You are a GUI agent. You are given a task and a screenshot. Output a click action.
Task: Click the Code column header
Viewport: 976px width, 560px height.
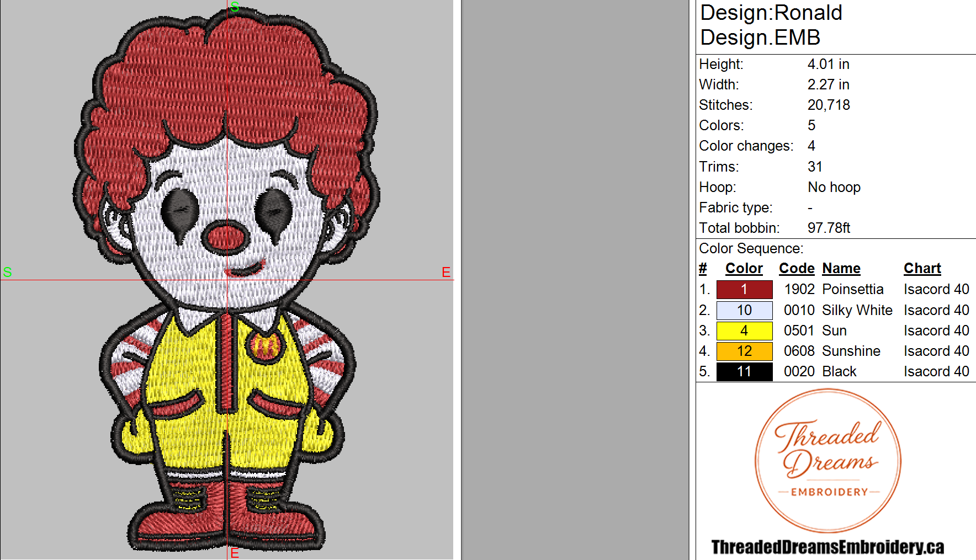(797, 269)
